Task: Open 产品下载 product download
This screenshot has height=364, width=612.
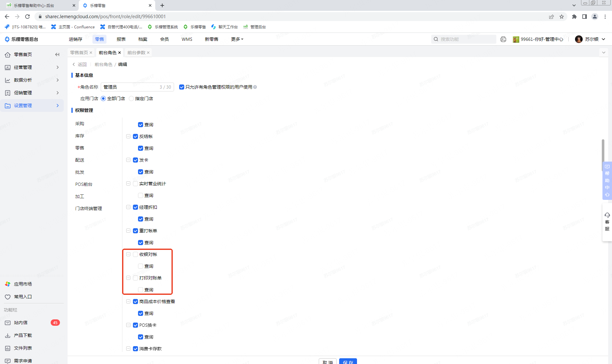Action: tap(23, 335)
